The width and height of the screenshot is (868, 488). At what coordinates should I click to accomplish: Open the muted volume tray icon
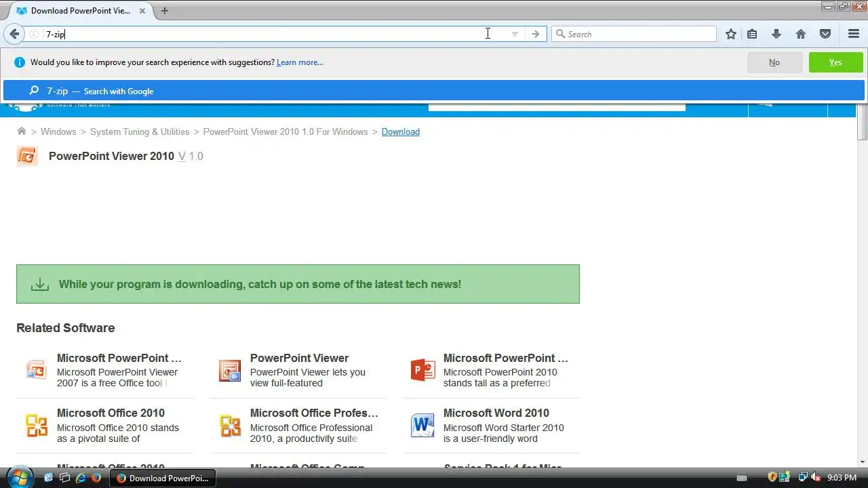(x=816, y=478)
